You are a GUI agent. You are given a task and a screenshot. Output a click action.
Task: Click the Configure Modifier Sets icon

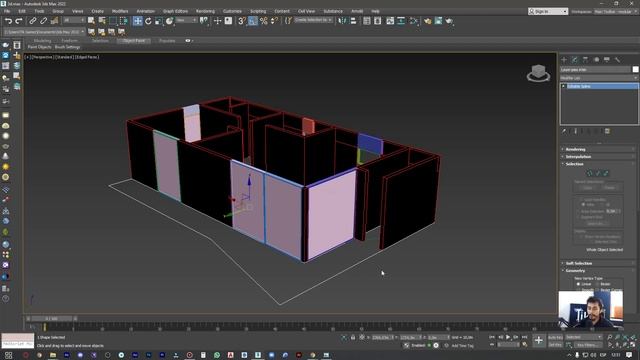pos(607,131)
